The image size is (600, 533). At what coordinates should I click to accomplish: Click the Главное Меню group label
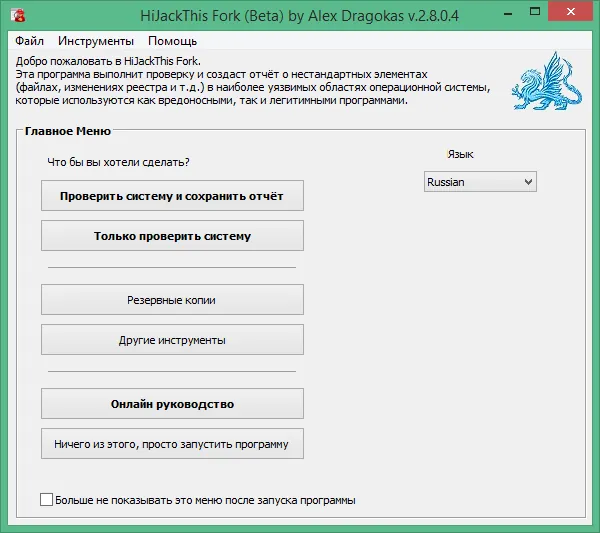(x=68, y=131)
